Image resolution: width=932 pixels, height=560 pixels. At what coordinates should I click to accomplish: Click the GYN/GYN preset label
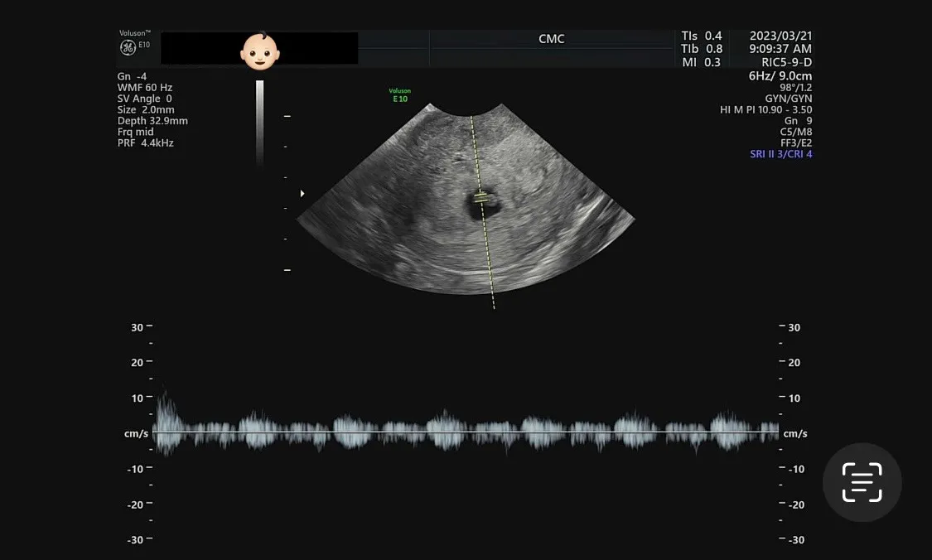pos(788,99)
